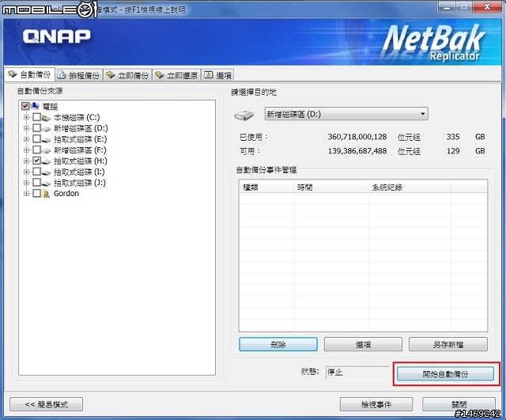The height and width of the screenshot is (420, 506).
Task: Check the 抽取式磁碟 (I:) checkbox
Action: click(x=37, y=172)
